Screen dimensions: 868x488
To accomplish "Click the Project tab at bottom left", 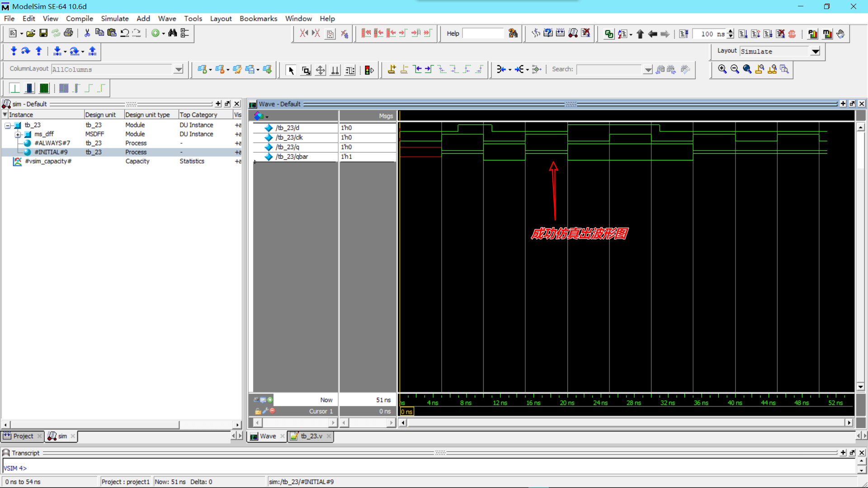I will click(23, 436).
